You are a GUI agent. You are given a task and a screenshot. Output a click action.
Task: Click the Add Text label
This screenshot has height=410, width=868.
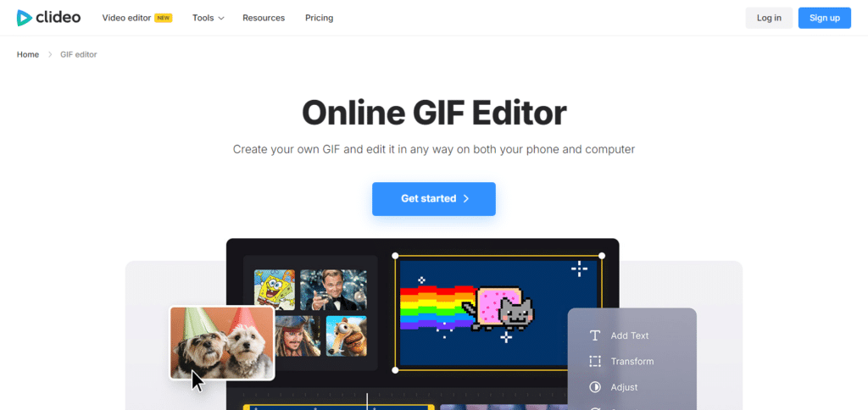coord(630,335)
